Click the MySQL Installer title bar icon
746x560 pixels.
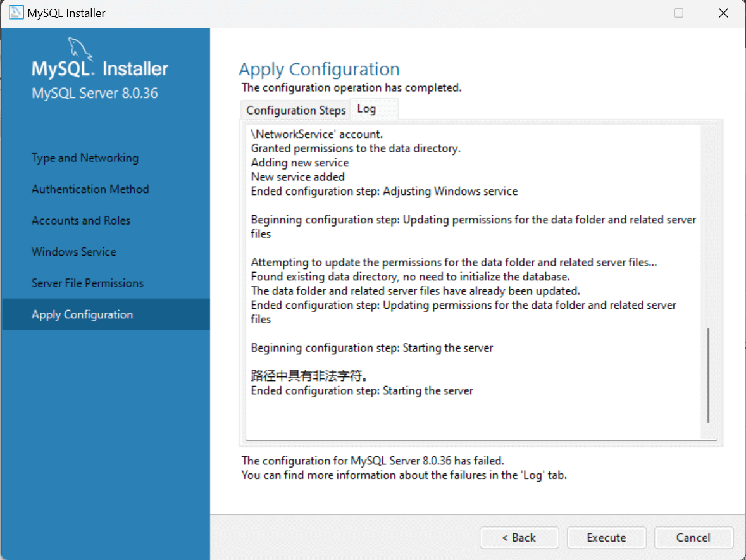[x=16, y=13]
